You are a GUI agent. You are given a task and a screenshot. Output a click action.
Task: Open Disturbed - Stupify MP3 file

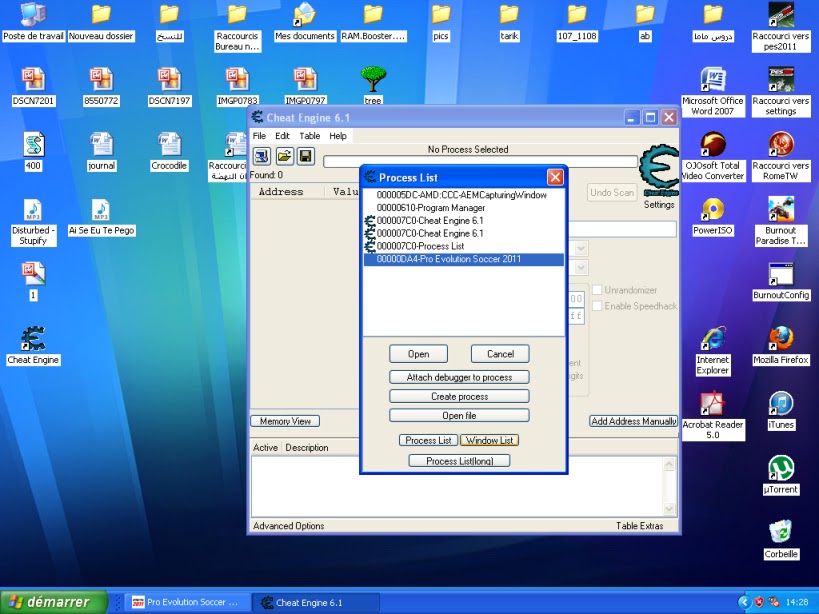coord(33,221)
